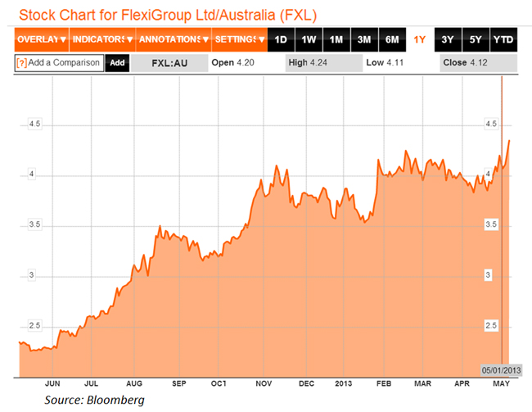Choose the 1Y range tab
Viewport: 532px width, 412px height.
tap(420, 39)
